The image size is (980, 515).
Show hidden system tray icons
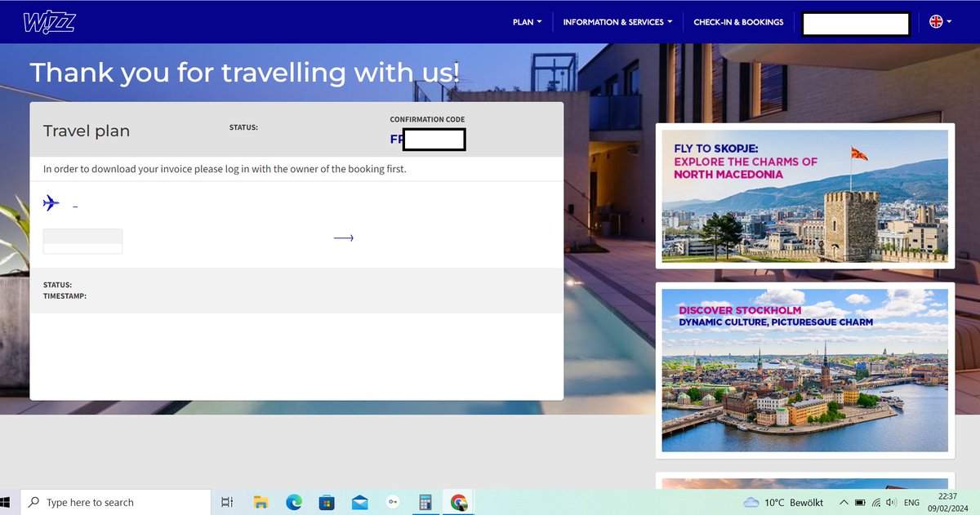pos(844,502)
